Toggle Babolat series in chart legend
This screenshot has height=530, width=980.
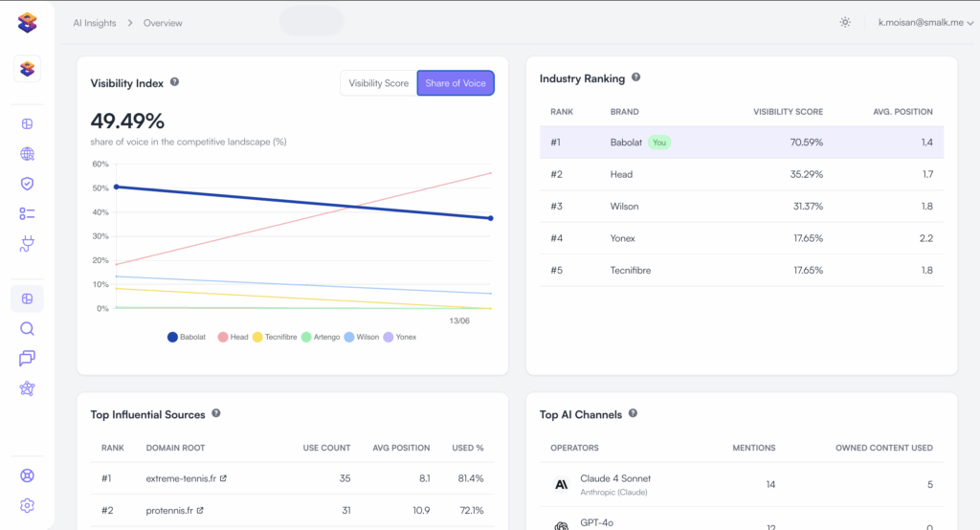pos(187,337)
